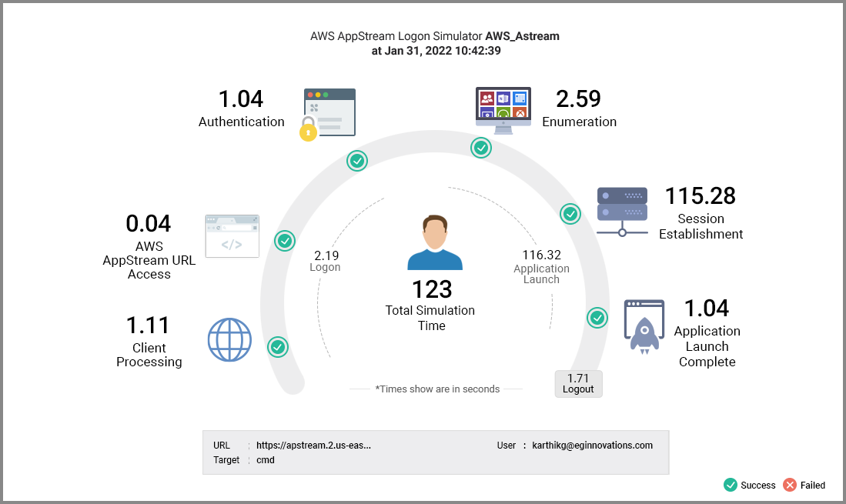846x504 pixels.
Task: Click the 2.19 Logon label
Action: point(326,260)
